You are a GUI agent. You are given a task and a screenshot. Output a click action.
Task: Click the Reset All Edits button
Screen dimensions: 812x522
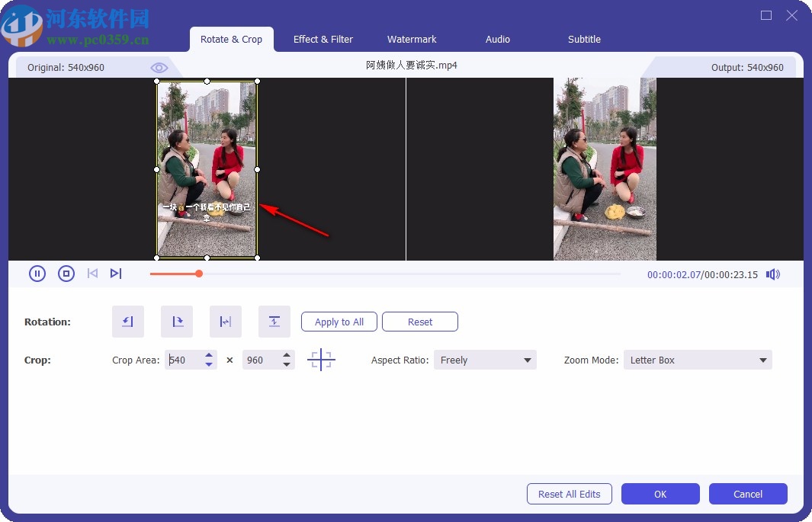point(569,494)
